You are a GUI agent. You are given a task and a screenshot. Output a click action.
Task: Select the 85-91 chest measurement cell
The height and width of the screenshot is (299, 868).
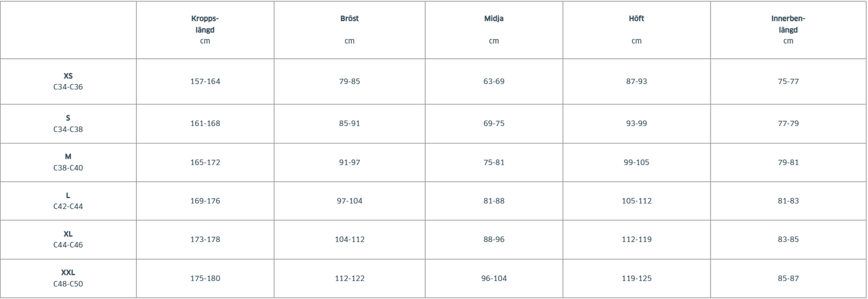tap(349, 124)
